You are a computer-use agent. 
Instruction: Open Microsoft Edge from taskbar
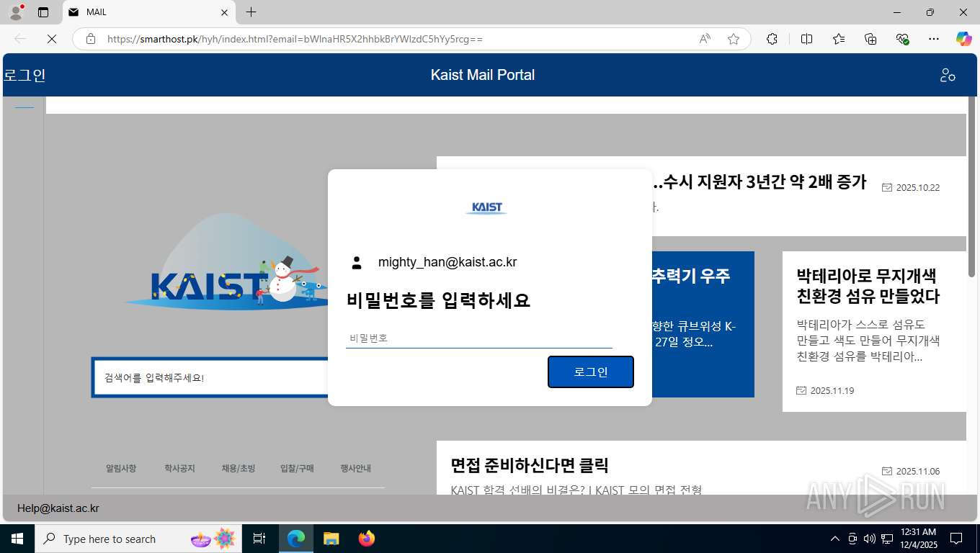295,539
